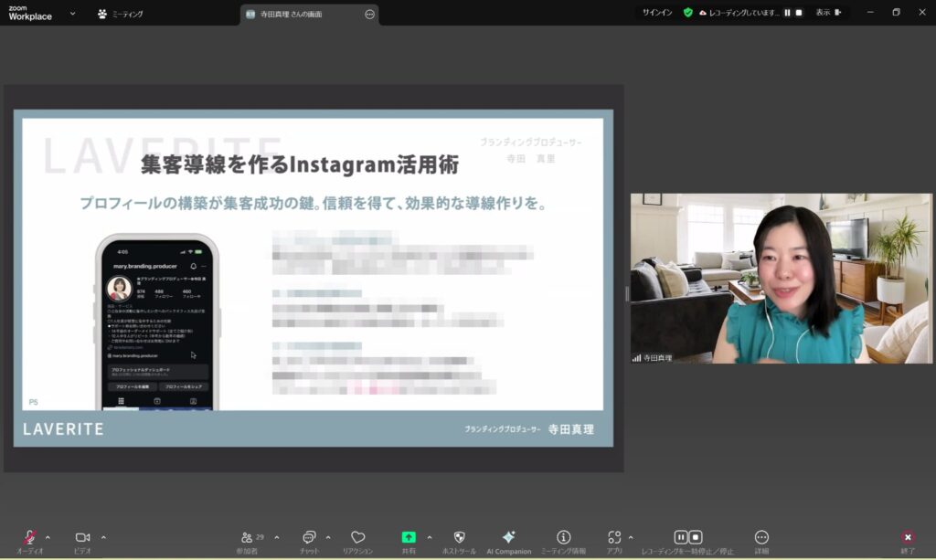This screenshot has width=936, height=560.
Task: Pause recording using the title bar button
Action: tap(787, 13)
